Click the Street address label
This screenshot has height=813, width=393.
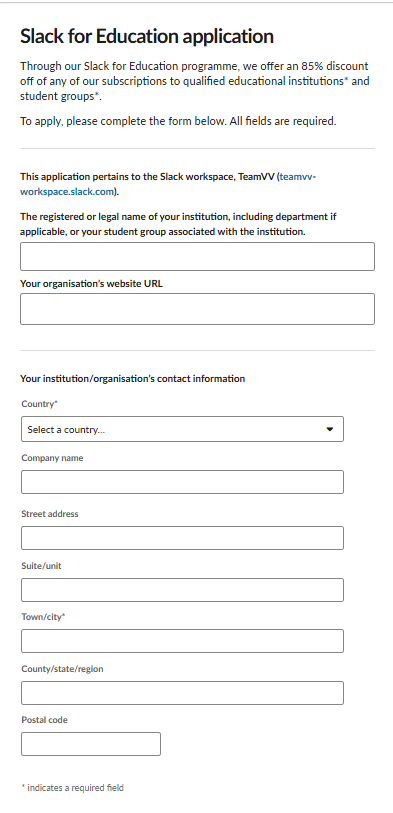[50, 514]
